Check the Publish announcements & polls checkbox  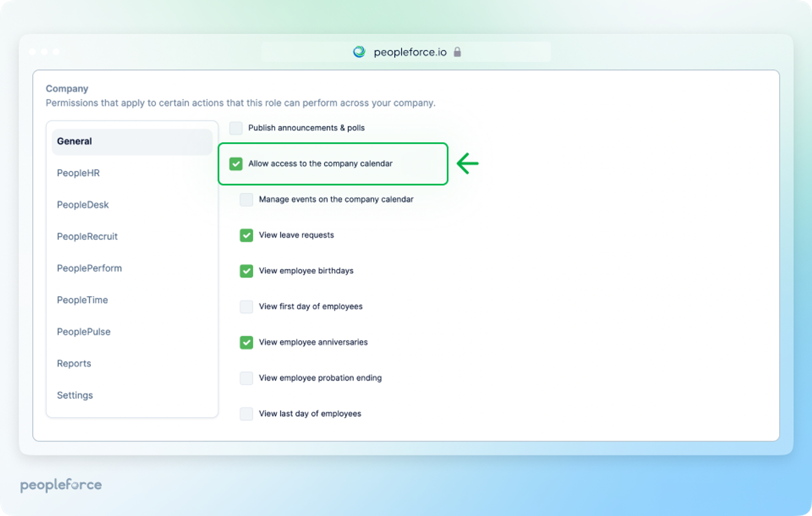click(236, 128)
